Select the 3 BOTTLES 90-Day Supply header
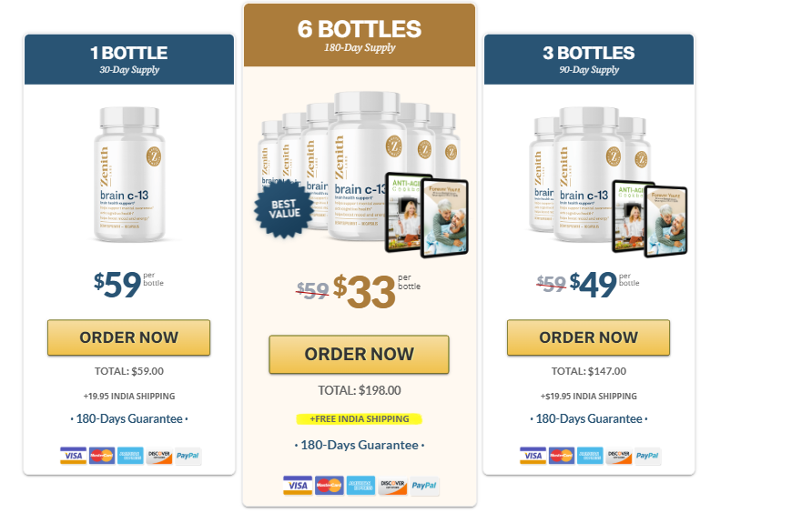 [589, 59]
